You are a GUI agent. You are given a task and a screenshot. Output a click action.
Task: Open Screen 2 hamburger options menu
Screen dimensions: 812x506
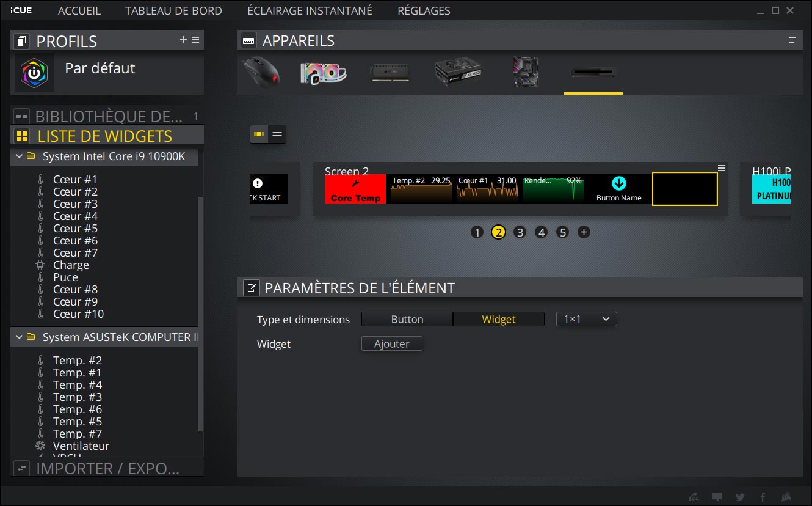click(x=722, y=168)
